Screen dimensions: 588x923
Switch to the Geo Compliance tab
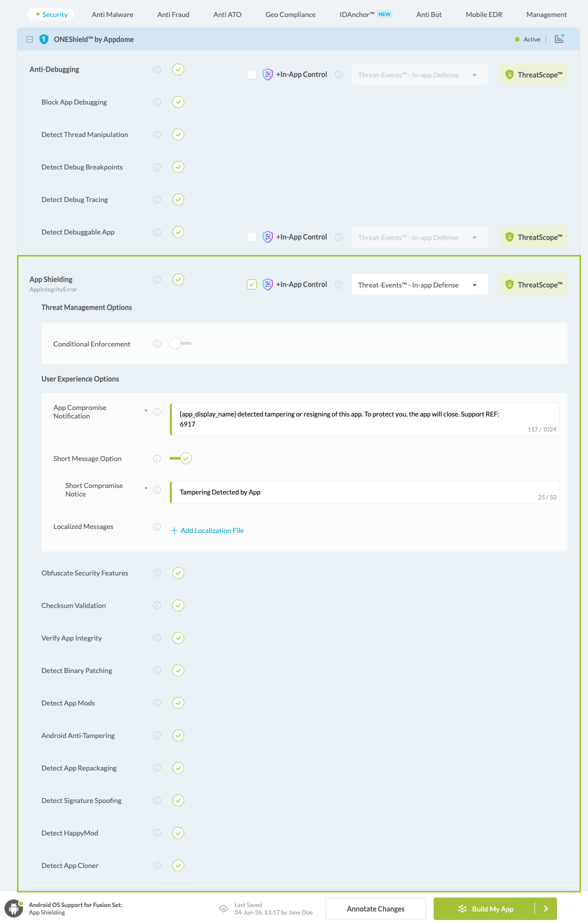[291, 14]
